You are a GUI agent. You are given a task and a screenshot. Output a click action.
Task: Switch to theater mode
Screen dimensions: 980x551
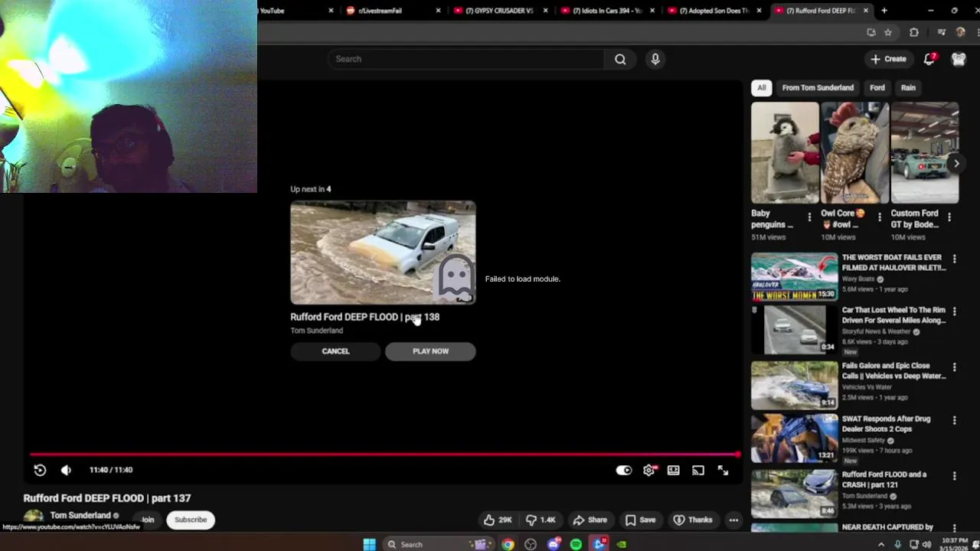point(674,471)
